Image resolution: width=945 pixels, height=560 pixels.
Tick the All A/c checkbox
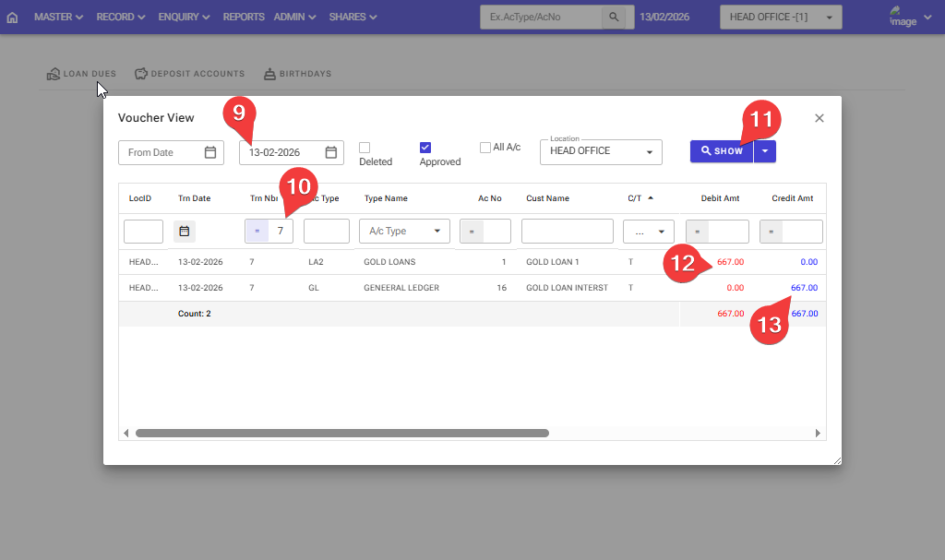(x=485, y=148)
